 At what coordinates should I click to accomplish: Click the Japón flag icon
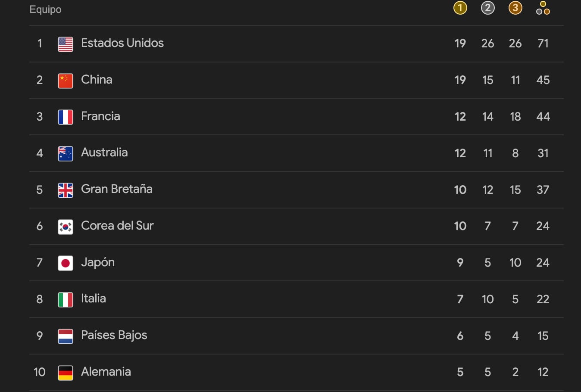66,262
